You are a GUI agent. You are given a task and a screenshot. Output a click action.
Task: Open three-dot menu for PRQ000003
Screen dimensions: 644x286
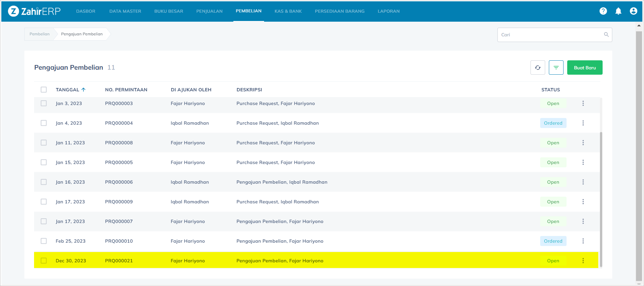tap(583, 103)
